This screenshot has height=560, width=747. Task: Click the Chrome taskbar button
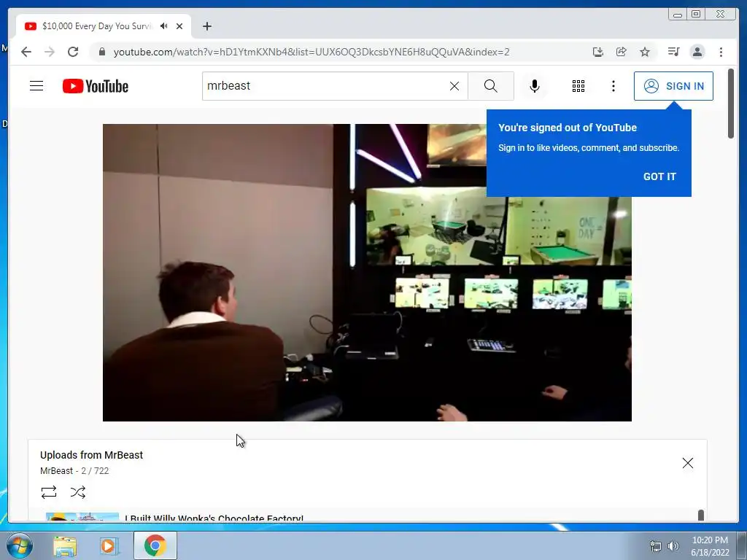pos(155,545)
